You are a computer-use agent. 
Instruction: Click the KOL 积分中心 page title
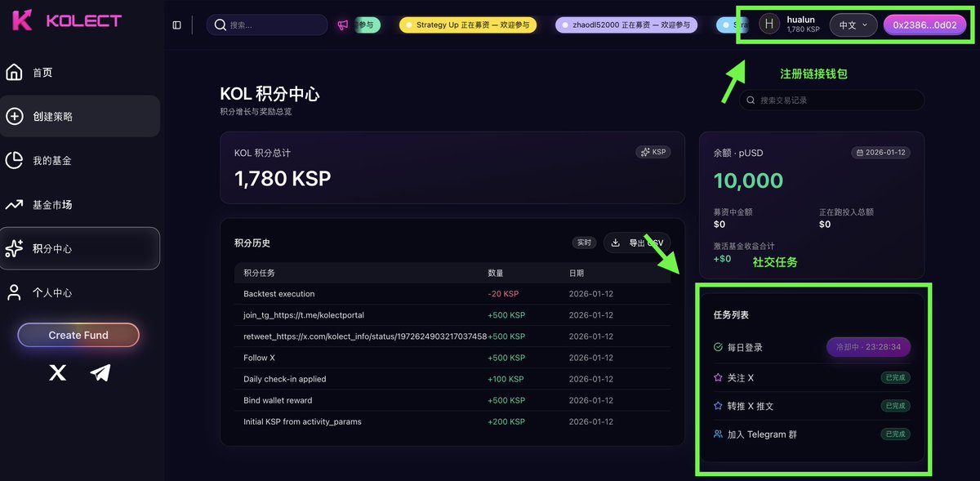pyautogui.click(x=269, y=94)
